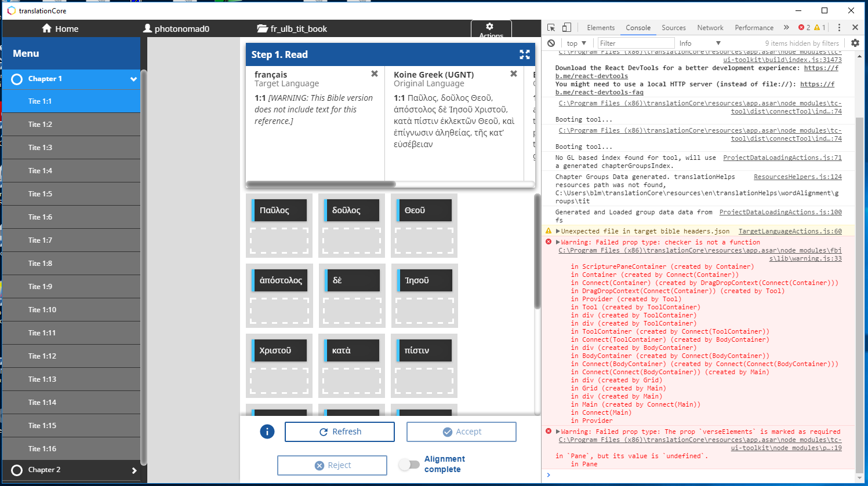Select verse Tite 1:5 in the menu

tap(71, 193)
